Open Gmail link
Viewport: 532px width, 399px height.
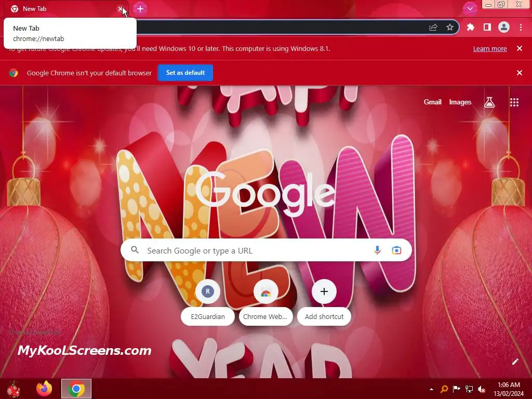tap(433, 102)
